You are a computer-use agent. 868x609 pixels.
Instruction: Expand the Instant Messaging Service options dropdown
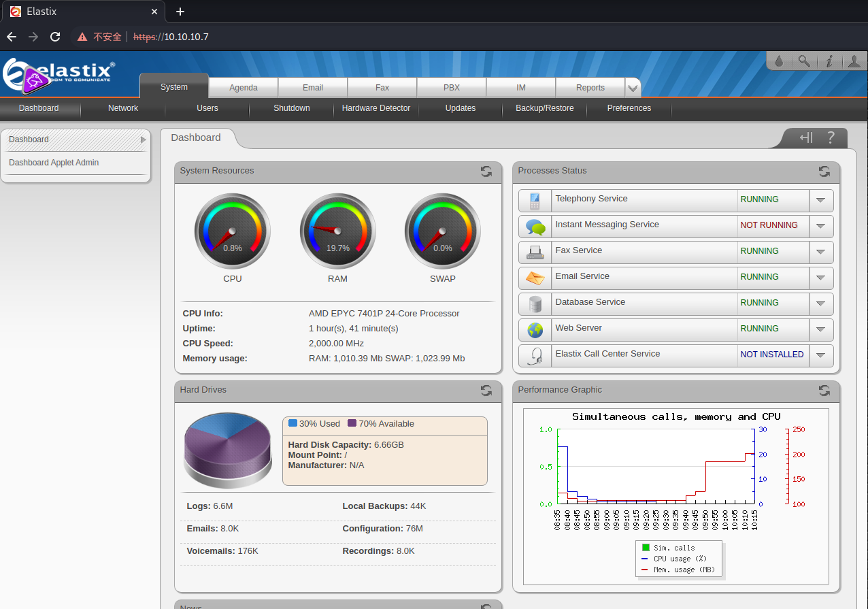[821, 227]
